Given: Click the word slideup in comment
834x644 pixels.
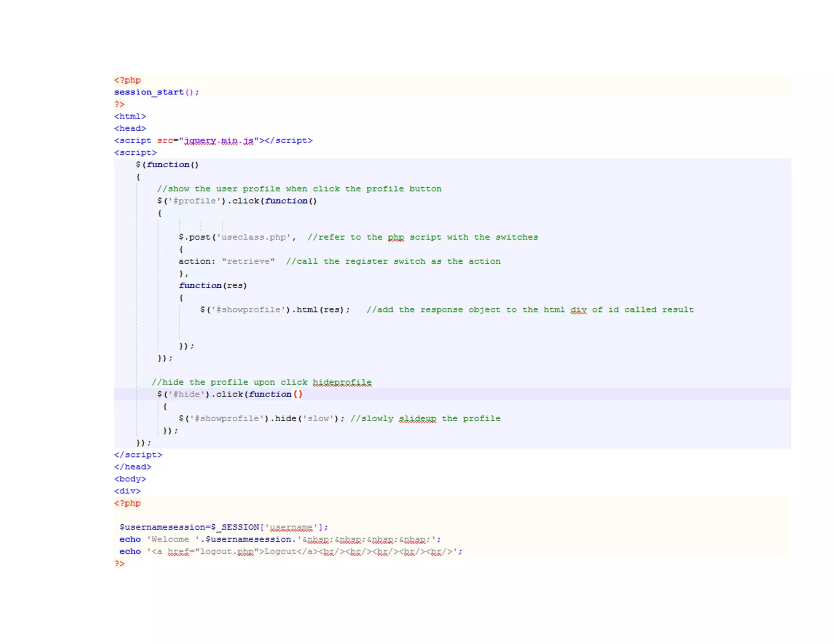Looking at the screenshot, I should pos(417,418).
